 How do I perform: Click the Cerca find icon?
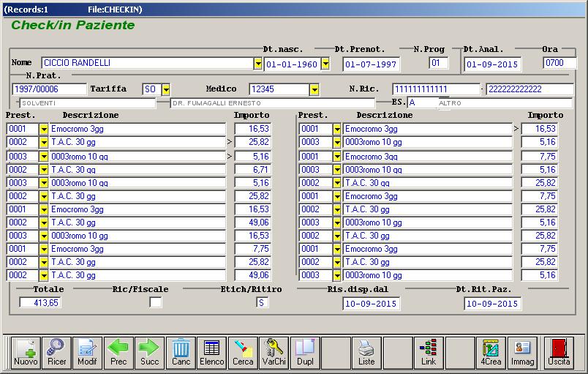coord(243,353)
